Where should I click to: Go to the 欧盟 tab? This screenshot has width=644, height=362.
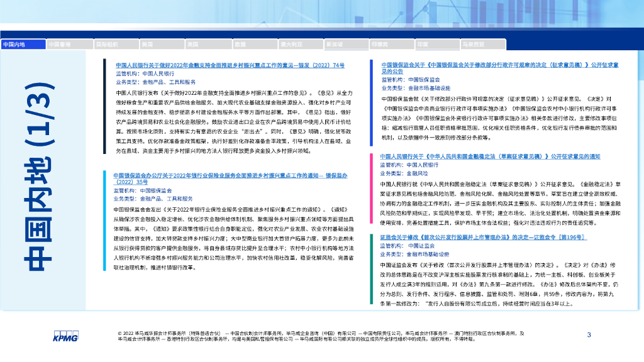point(255,45)
